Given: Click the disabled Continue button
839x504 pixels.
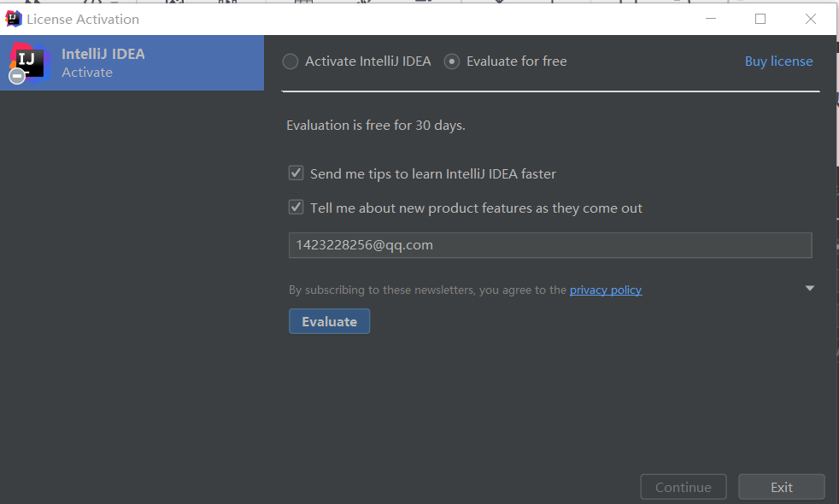Looking at the screenshot, I should (x=684, y=487).
